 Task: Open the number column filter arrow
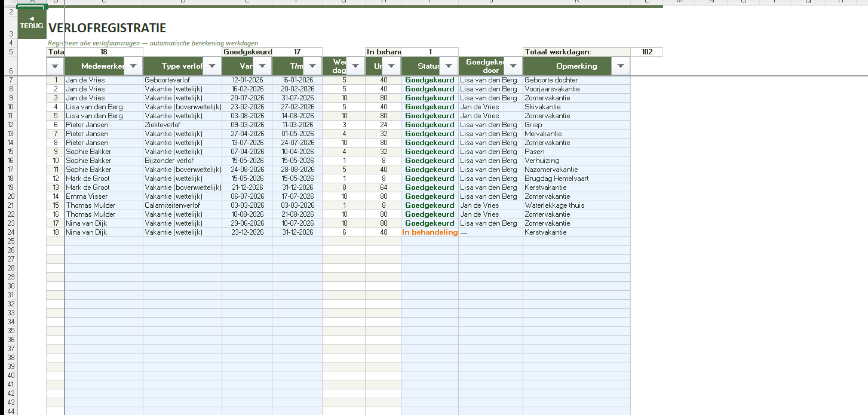[56, 66]
